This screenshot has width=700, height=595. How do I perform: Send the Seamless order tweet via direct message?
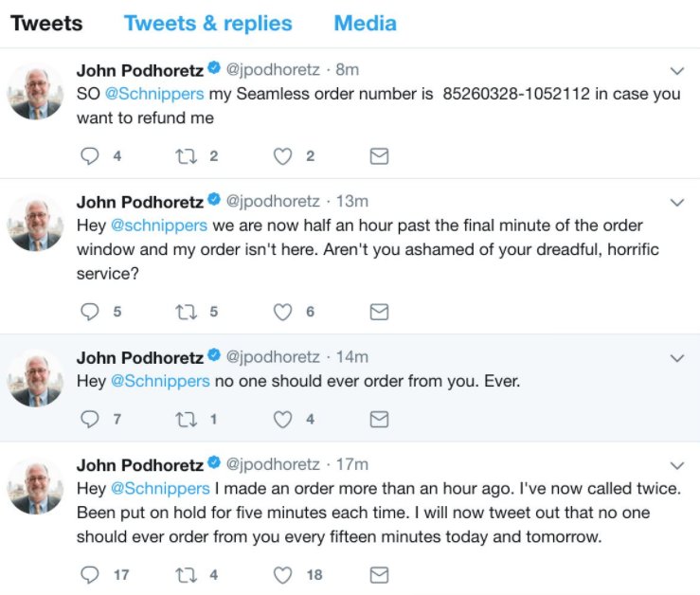pyautogui.click(x=379, y=156)
